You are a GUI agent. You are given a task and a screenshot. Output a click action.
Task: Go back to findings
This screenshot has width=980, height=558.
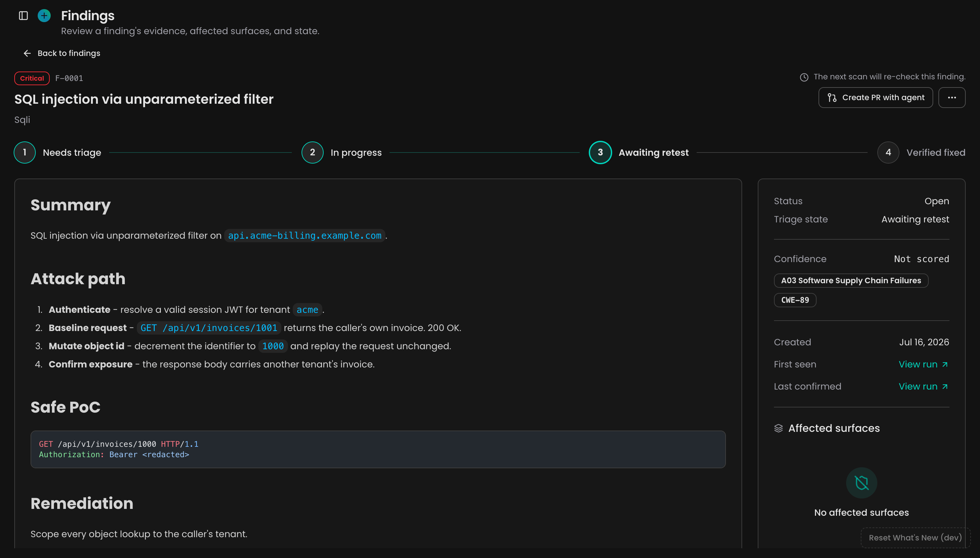pyautogui.click(x=62, y=53)
